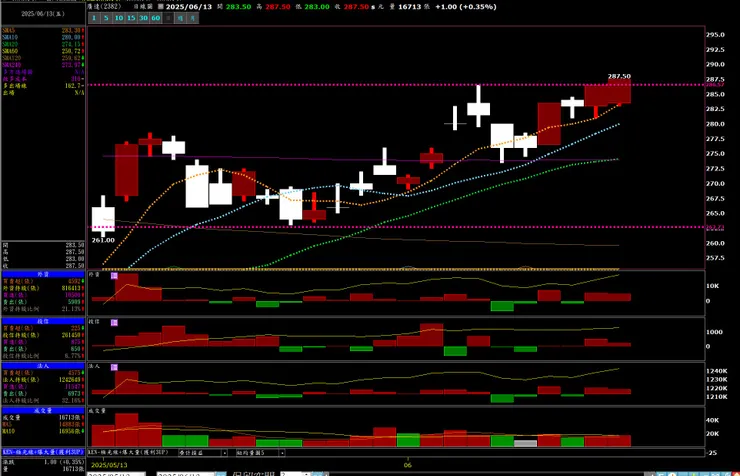Viewport: 740px width, 476px height.
Task: Switch to the weekly (週) timeframe
Action: tap(180, 18)
